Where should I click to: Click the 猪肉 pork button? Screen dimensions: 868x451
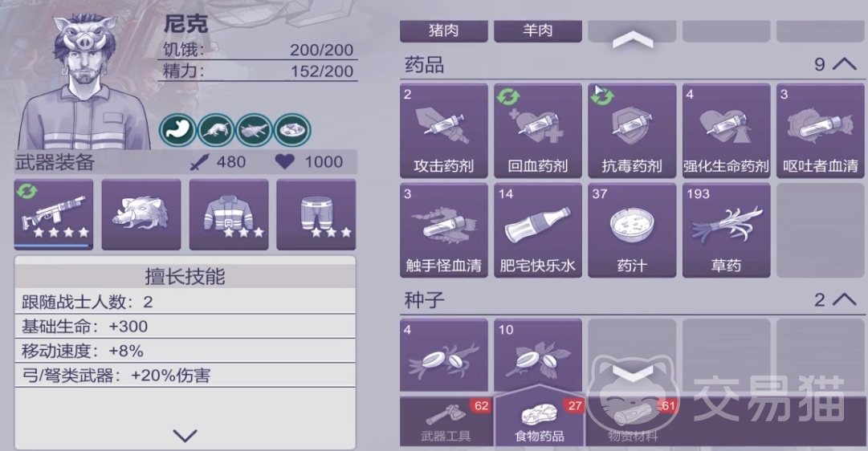(443, 30)
